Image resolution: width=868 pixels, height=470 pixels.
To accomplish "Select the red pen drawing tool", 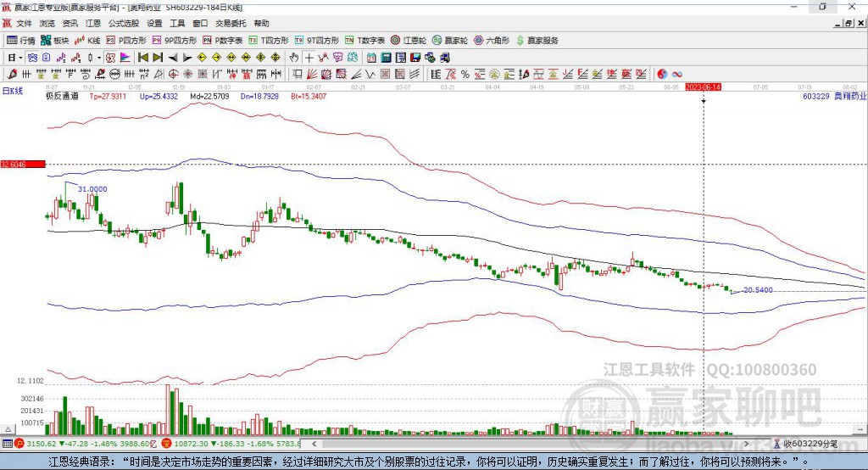I will (12, 74).
